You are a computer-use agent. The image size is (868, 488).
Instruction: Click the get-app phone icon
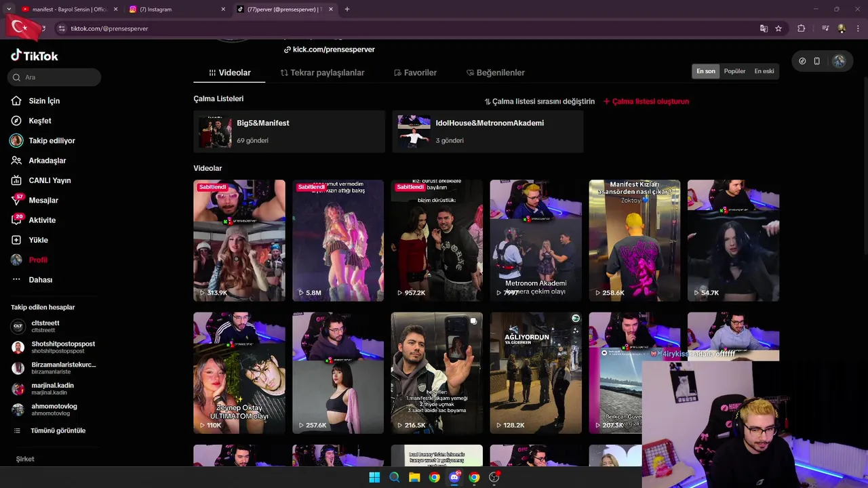point(817,61)
